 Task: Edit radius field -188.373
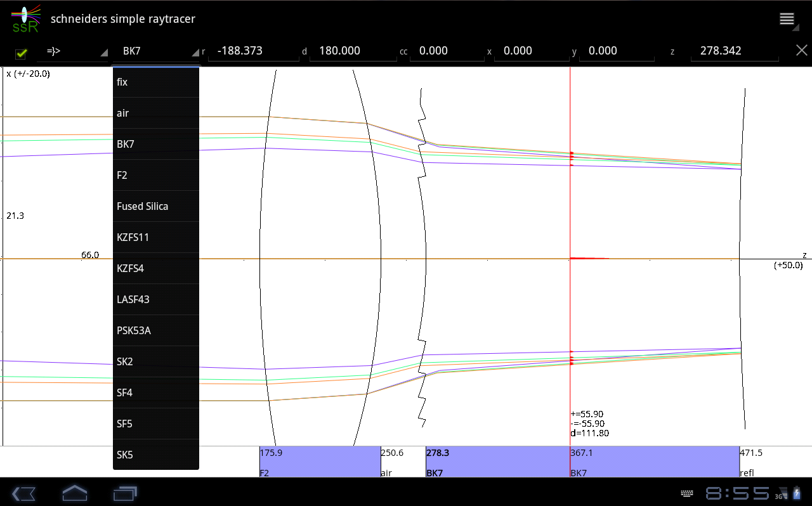254,51
